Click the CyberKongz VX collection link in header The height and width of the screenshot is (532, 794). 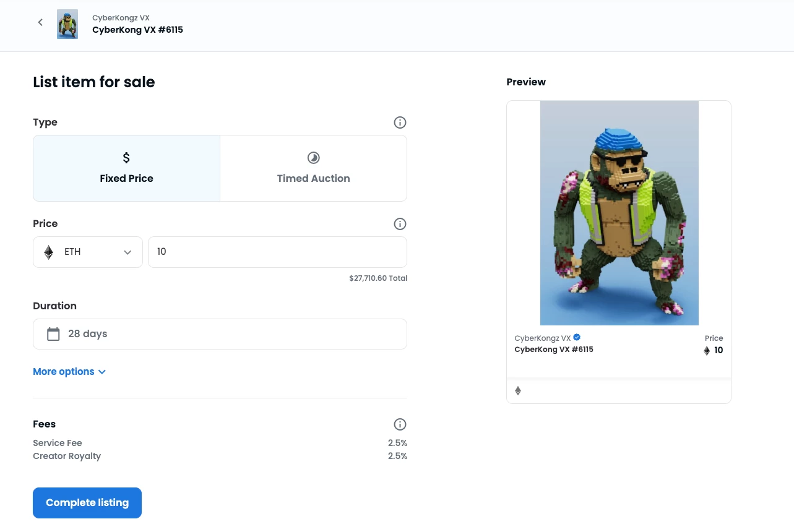121,18
